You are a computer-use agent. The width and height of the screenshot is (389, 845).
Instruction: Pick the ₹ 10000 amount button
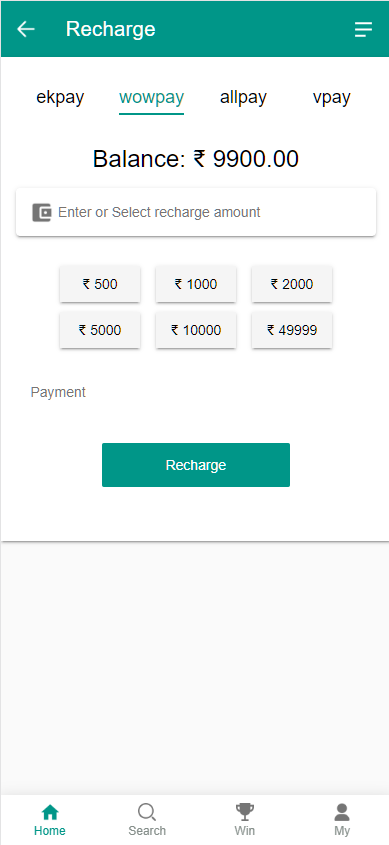click(196, 330)
